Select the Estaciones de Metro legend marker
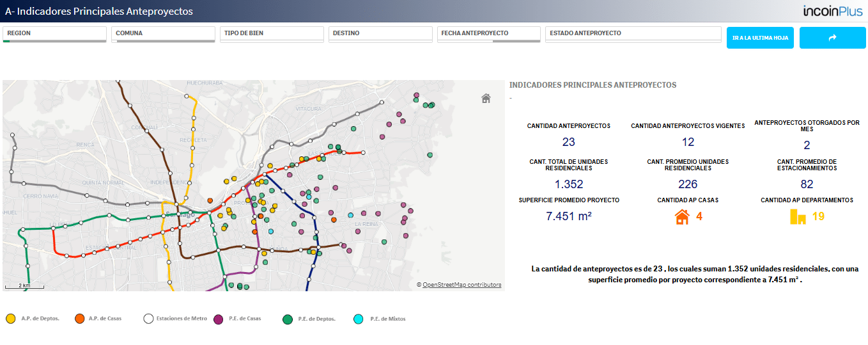This screenshot has width=868, height=345. click(148, 319)
